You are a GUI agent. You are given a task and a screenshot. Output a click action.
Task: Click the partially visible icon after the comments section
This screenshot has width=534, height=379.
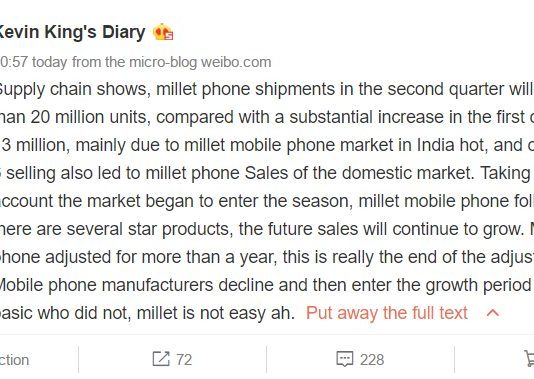coord(529,359)
